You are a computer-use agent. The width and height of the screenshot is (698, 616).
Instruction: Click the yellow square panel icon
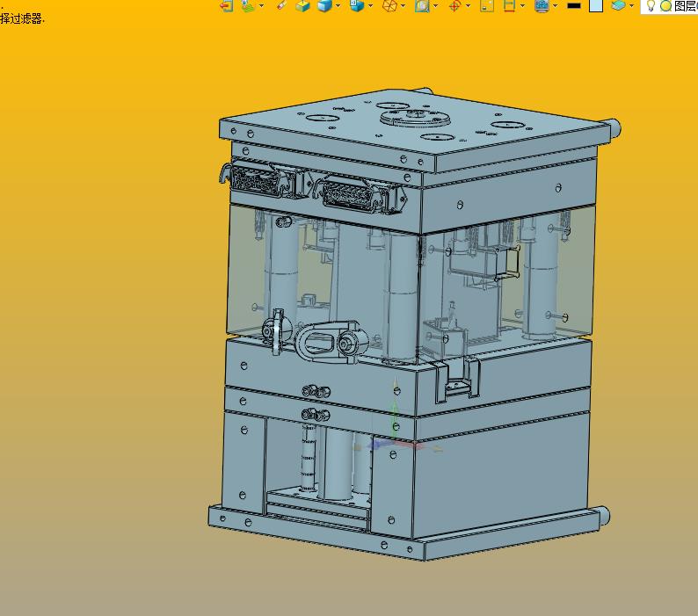[487, 5]
